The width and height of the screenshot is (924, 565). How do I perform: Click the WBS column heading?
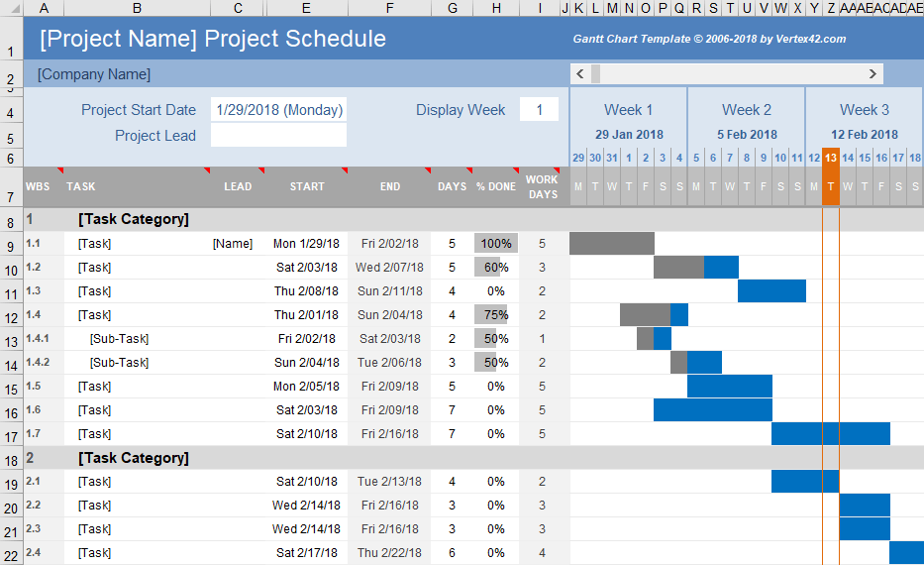(x=38, y=186)
